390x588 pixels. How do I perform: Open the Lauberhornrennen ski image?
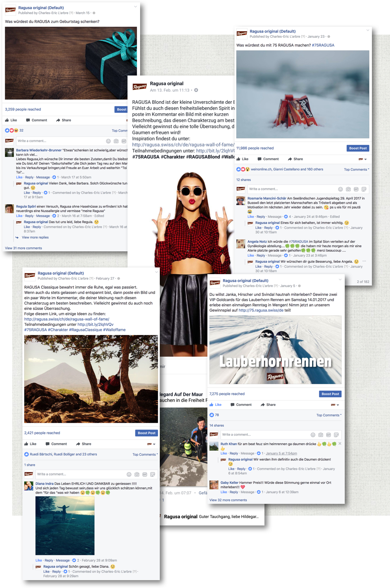[x=275, y=350]
